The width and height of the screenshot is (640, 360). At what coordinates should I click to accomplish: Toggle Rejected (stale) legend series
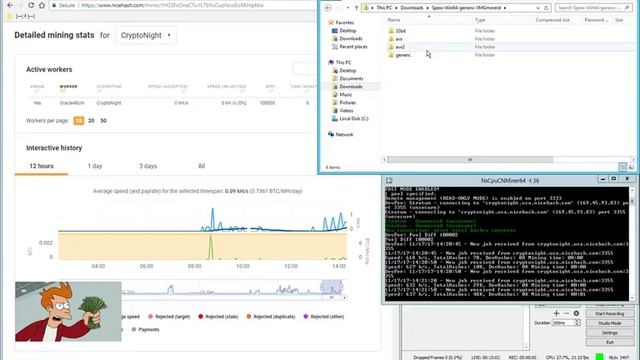tap(218, 317)
